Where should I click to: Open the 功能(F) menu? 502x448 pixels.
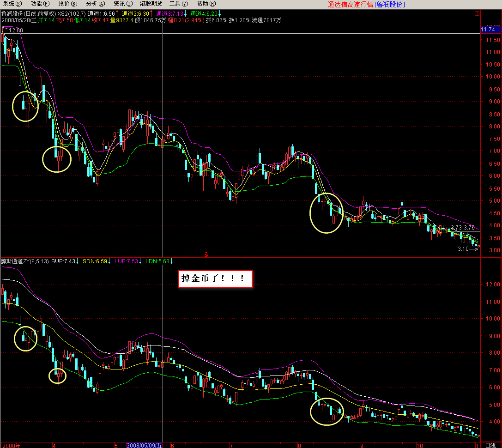[x=40, y=4]
